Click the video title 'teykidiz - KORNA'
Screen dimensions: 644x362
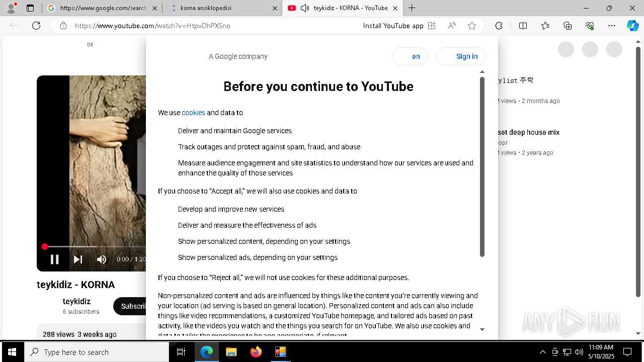75,285
